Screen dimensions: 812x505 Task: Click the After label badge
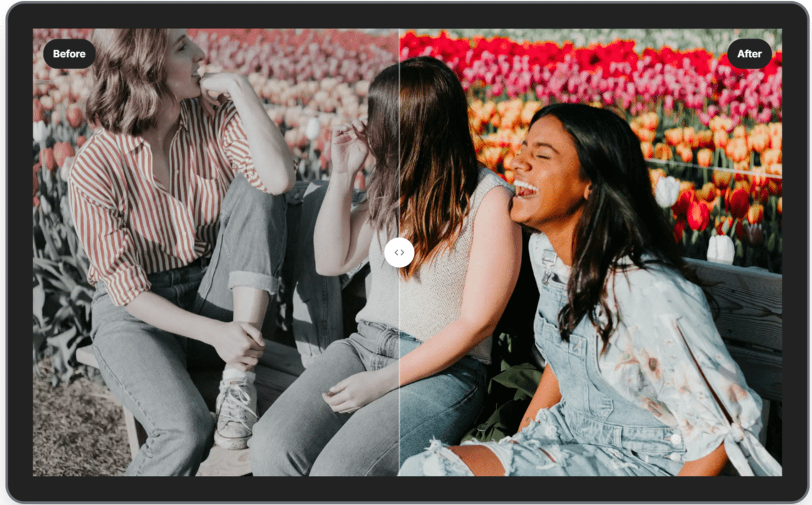click(x=749, y=54)
